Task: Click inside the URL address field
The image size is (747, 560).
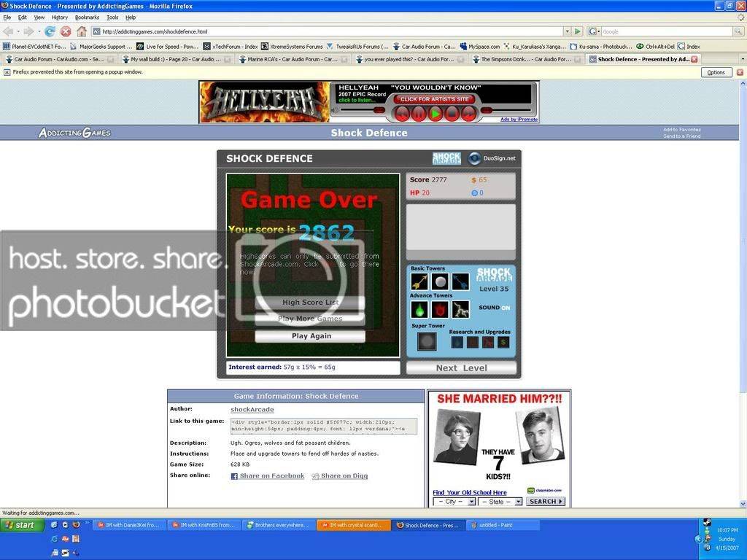Action: pyautogui.click(x=328, y=31)
